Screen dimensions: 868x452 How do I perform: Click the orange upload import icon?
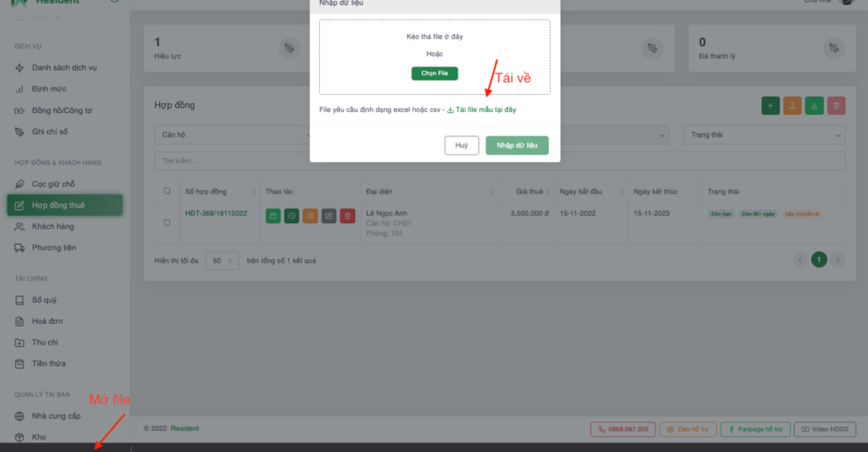pos(792,106)
